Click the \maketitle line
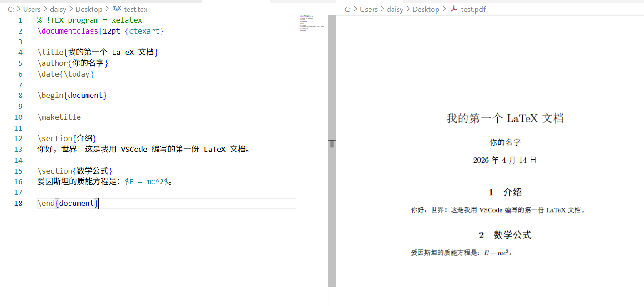Image resolution: width=644 pixels, height=306 pixels. coord(59,117)
